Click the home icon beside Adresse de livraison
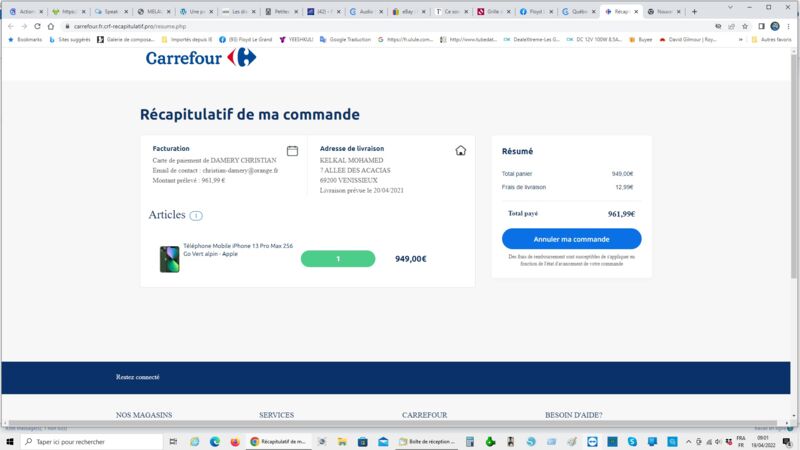The height and width of the screenshot is (450, 800). coord(461,150)
